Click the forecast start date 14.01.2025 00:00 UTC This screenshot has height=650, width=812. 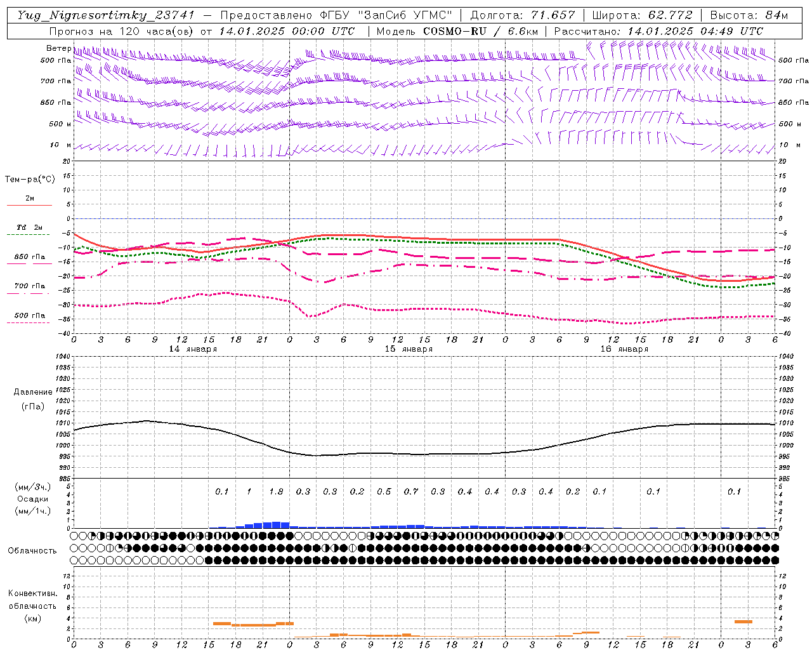pyautogui.click(x=287, y=31)
